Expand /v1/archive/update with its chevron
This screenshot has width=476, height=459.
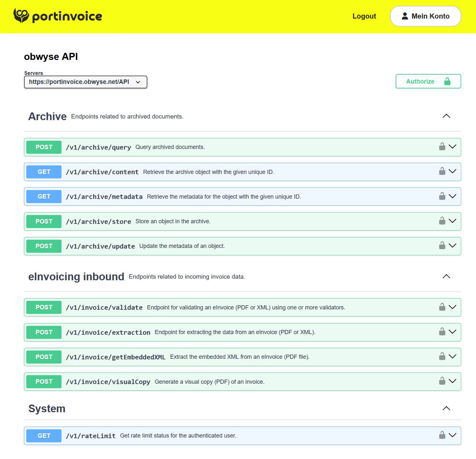pyautogui.click(x=452, y=245)
